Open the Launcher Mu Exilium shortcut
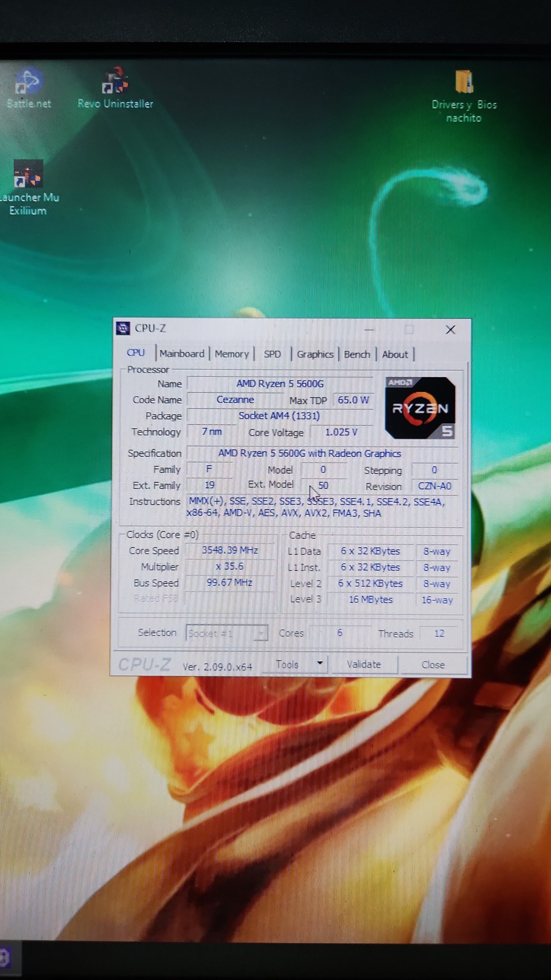This screenshot has height=980, width=551. click(x=29, y=188)
